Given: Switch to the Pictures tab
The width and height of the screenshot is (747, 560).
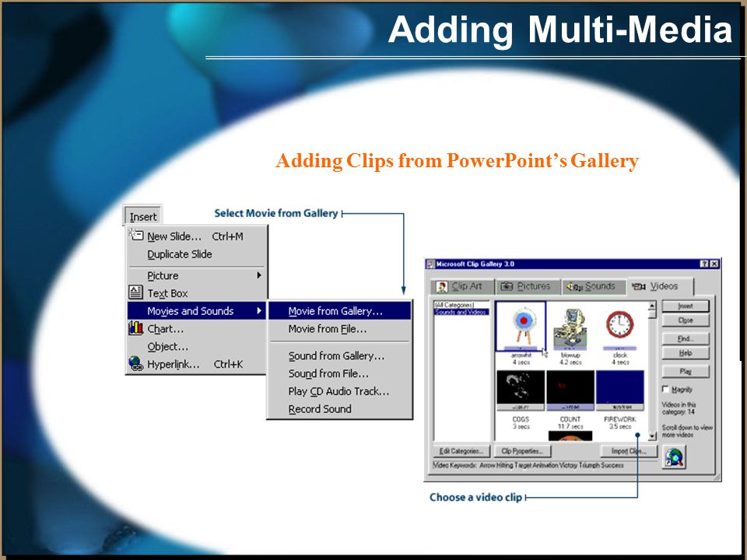Looking at the screenshot, I should [528, 286].
